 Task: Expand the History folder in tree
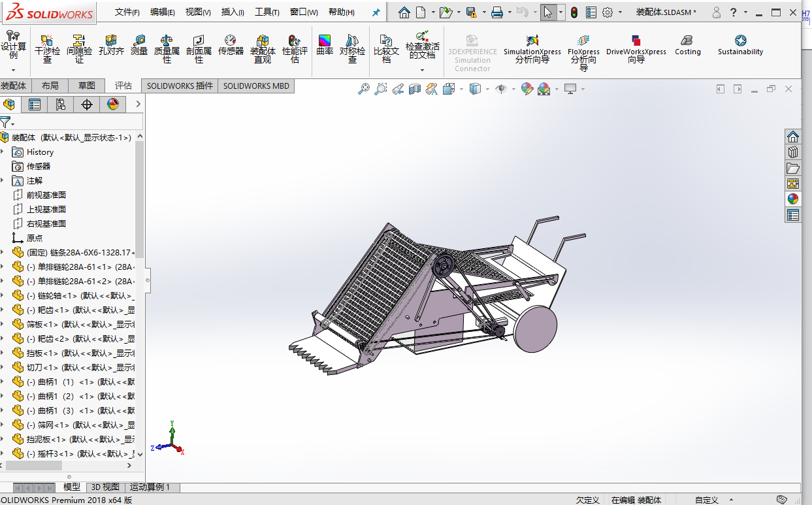[x=3, y=152]
